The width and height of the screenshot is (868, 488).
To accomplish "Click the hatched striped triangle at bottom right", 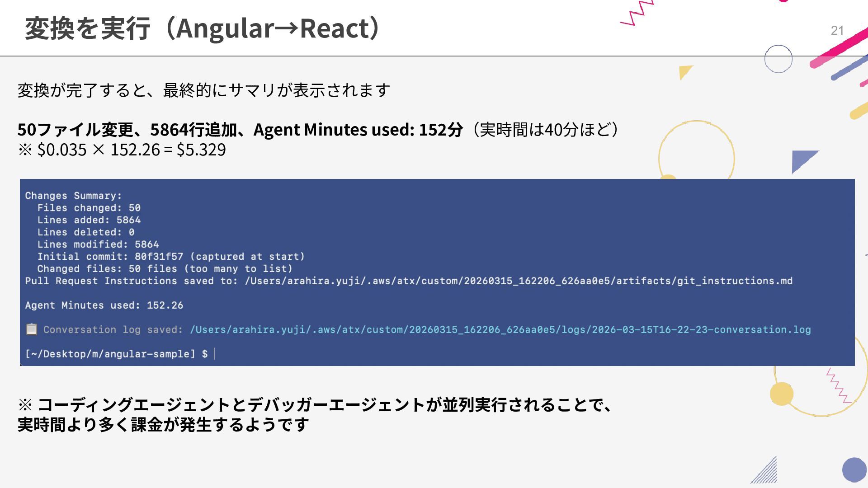I will (x=769, y=474).
